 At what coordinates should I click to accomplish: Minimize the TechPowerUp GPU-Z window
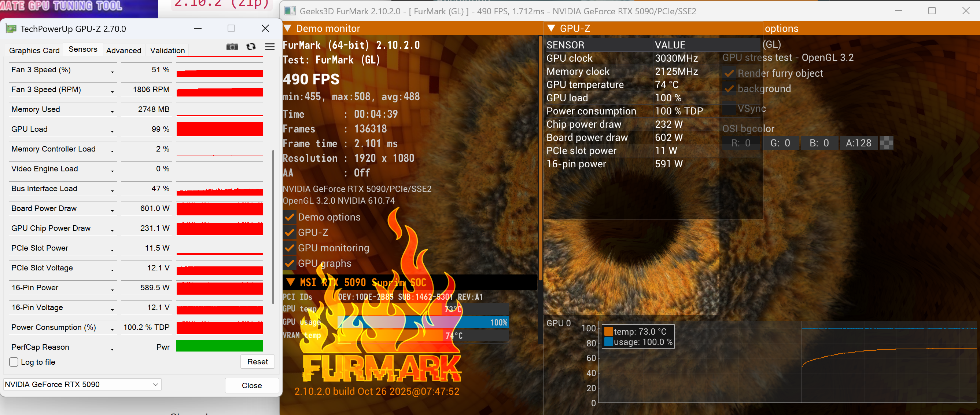point(198,29)
